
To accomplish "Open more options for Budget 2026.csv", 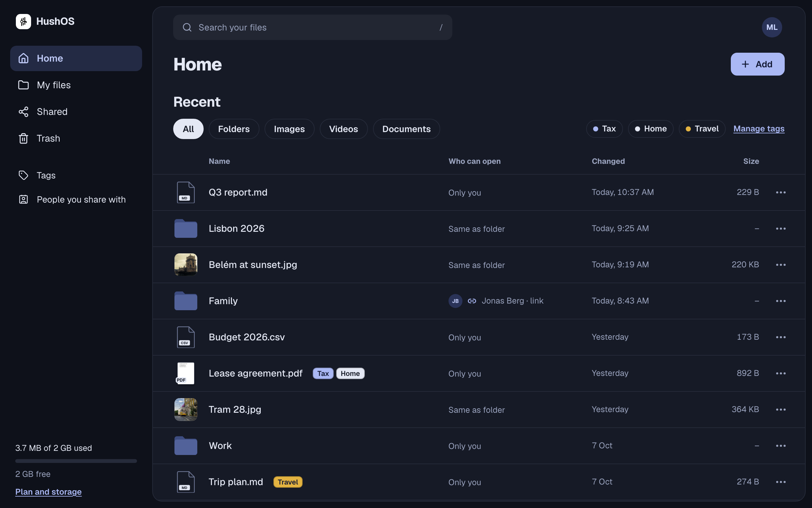I will tap(781, 337).
